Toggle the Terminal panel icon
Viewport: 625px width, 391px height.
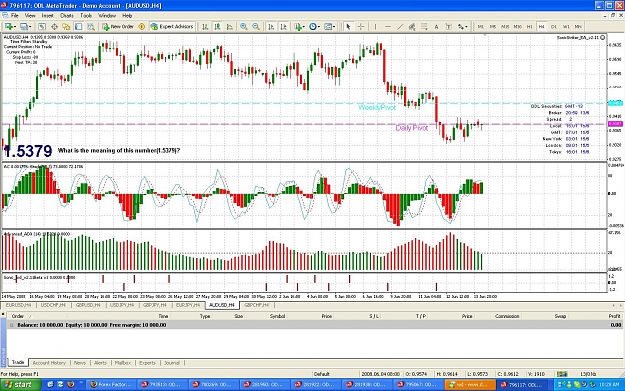coord(79,27)
